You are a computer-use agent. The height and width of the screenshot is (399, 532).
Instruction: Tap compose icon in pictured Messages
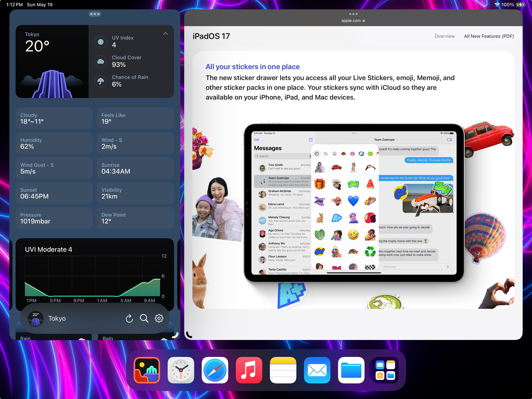click(310, 139)
